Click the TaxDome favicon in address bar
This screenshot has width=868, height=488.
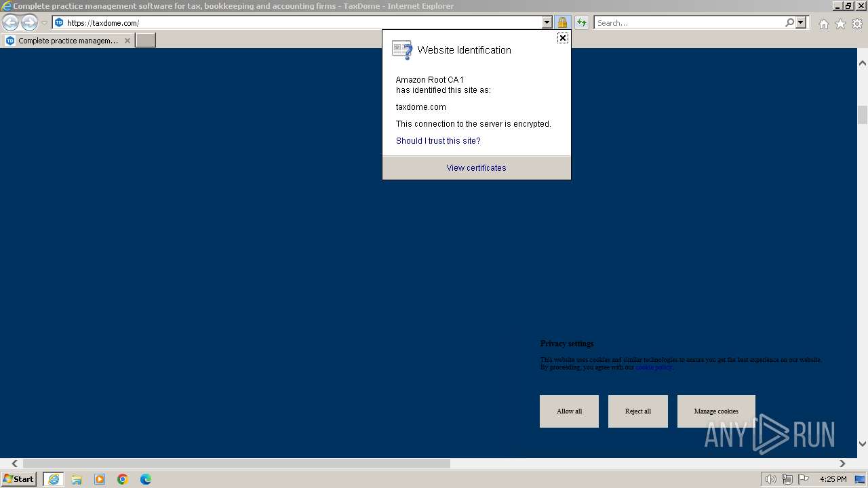[x=59, y=22]
